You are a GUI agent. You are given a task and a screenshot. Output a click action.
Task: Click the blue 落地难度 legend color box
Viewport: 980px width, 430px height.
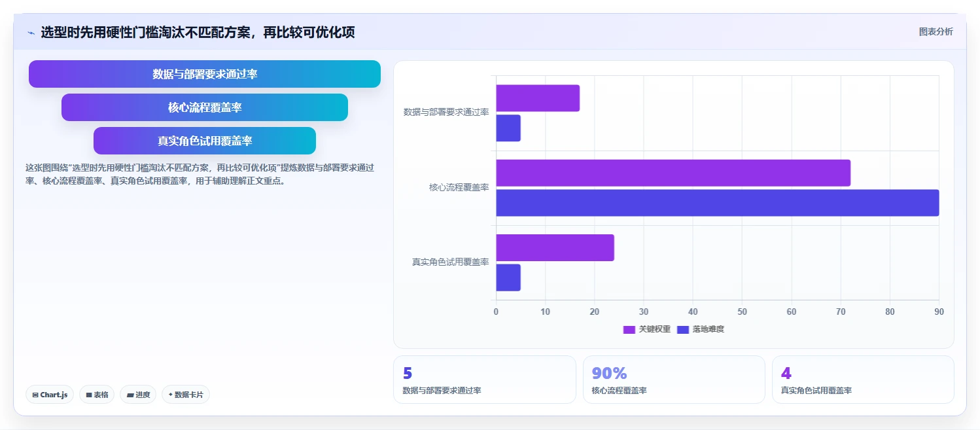coord(683,329)
